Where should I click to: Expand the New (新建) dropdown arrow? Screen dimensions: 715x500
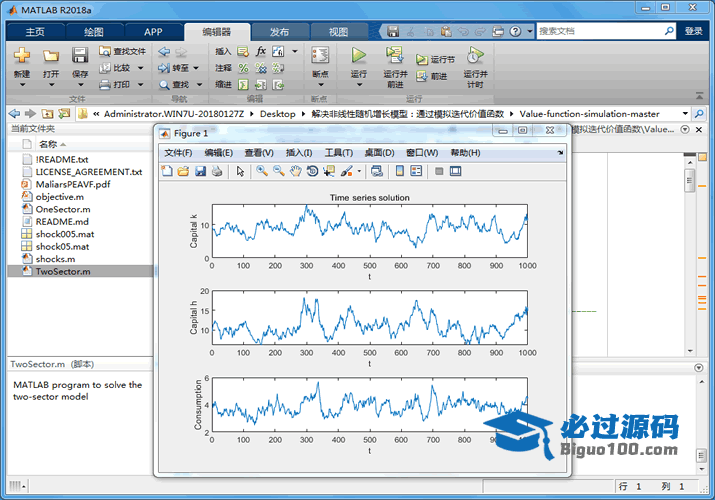coord(22,85)
